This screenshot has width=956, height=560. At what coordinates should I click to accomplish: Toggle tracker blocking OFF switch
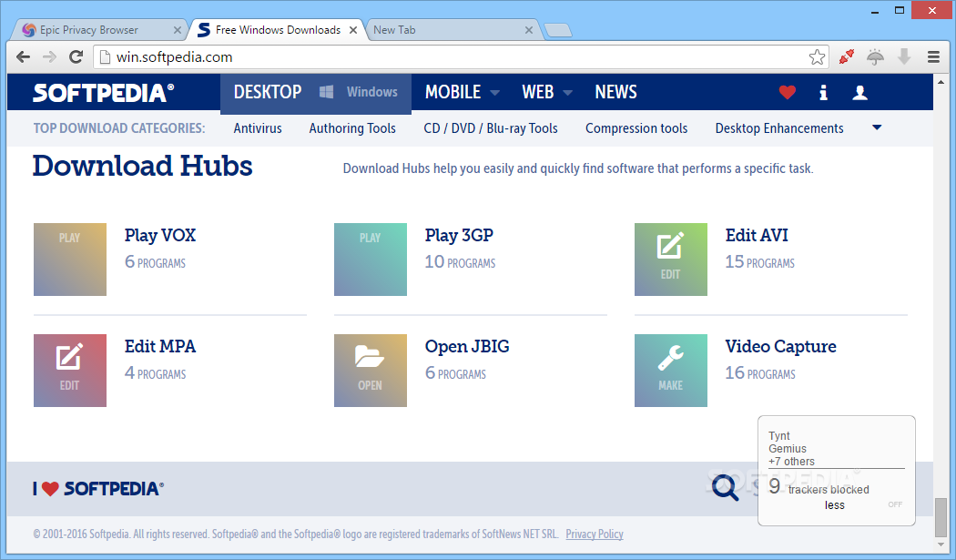click(895, 504)
